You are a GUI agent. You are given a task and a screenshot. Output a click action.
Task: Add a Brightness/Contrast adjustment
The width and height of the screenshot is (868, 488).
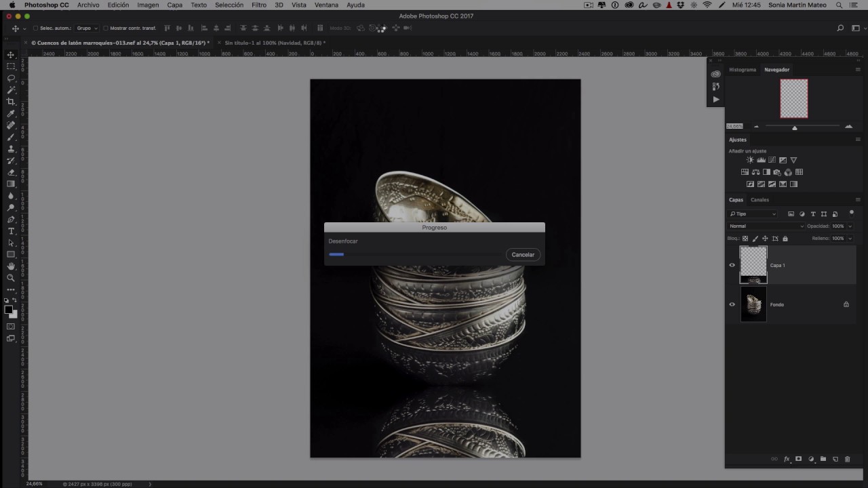[750, 160]
